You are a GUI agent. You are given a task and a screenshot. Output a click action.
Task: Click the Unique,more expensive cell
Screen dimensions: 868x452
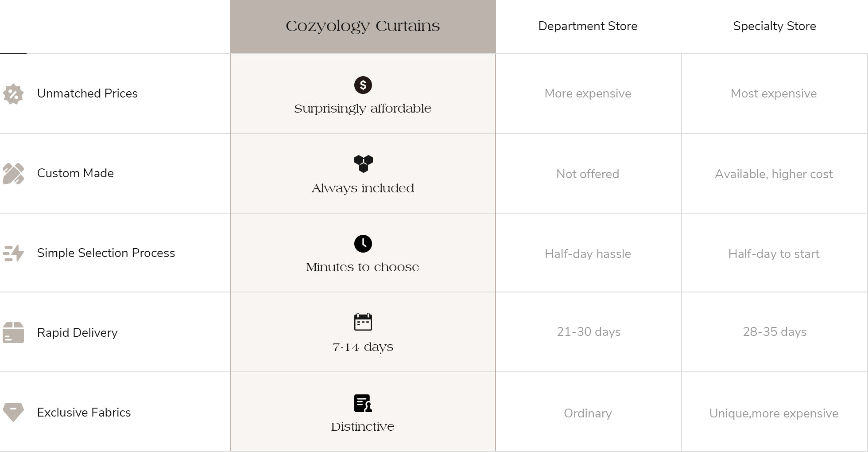coord(774,413)
